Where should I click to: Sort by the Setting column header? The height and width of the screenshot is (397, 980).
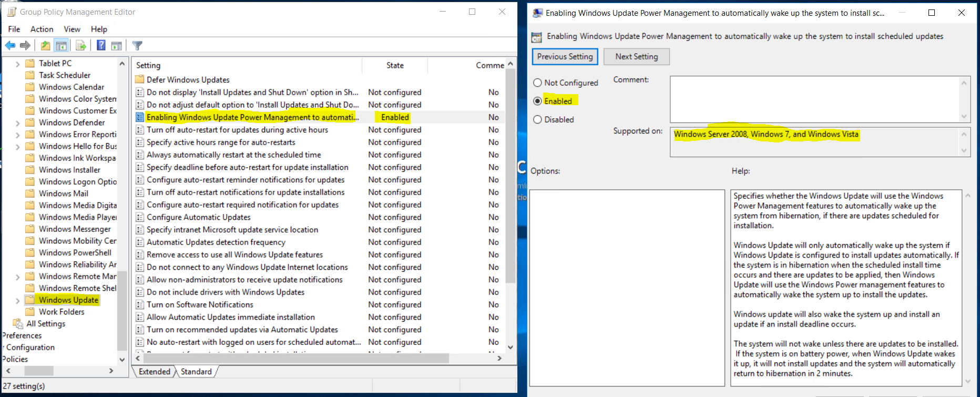(x=247, y=65)
